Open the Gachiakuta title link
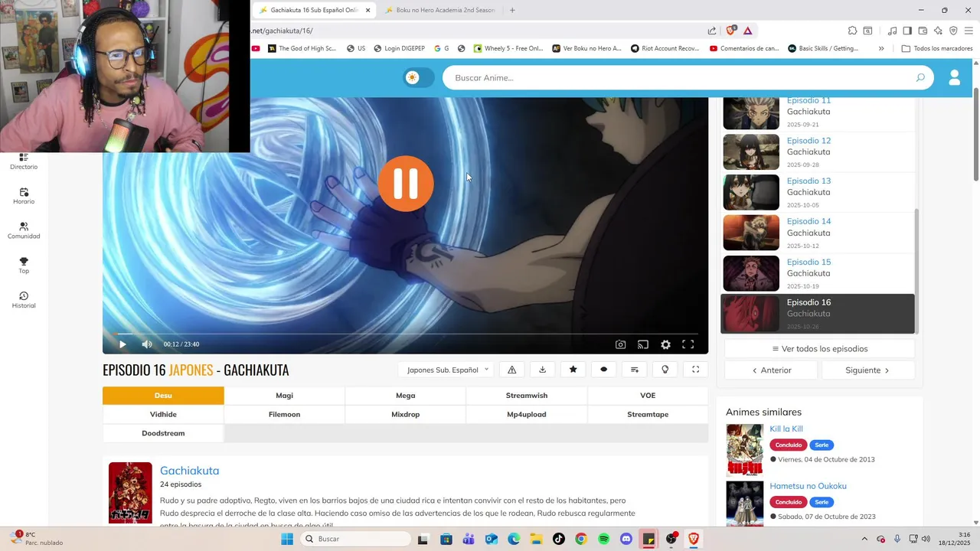This screenshot has height=551, width=980. coord(190,471)
